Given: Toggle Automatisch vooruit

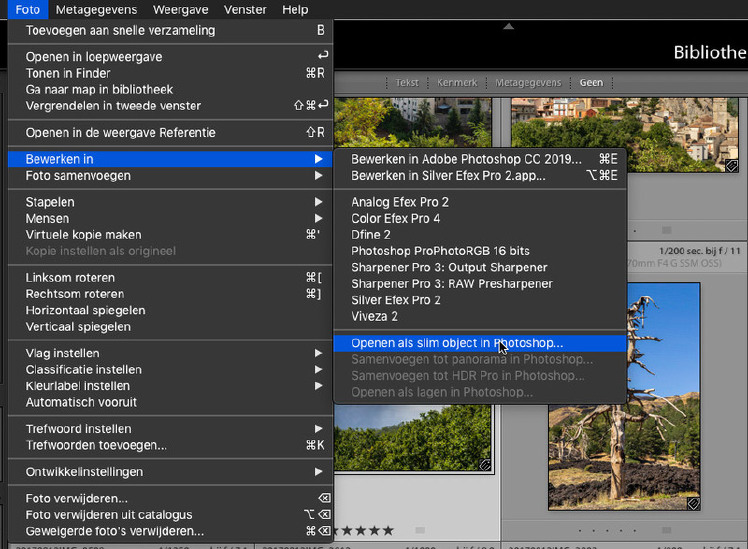Looking at the screenshot, I should pyautogui.click(x=170, y=402).
